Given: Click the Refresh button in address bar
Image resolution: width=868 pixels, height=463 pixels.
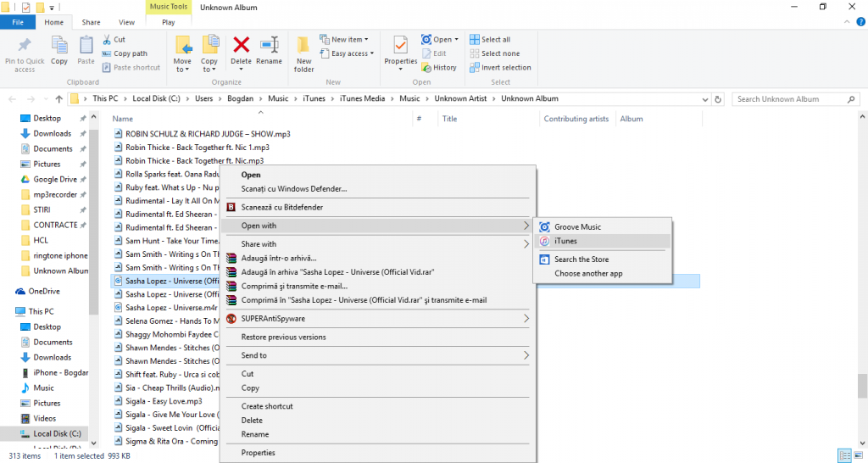Looking at the screenshot, I should (718, 99).
